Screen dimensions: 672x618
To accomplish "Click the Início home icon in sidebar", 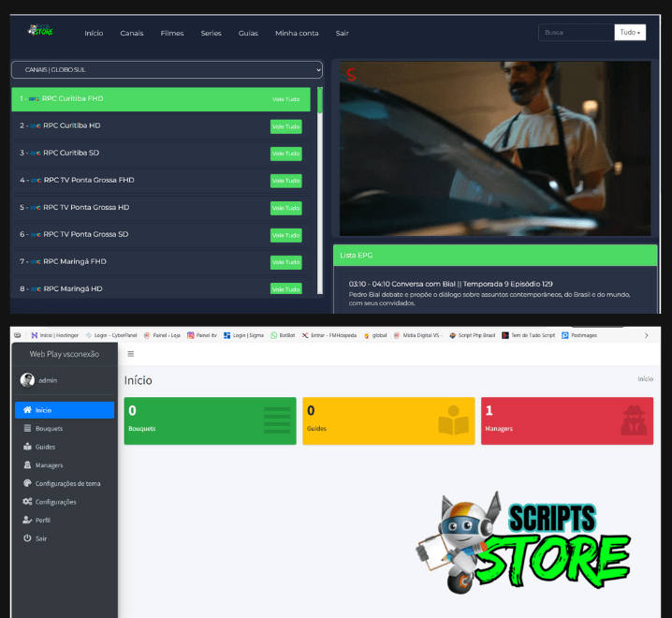I will pos(27,410).
